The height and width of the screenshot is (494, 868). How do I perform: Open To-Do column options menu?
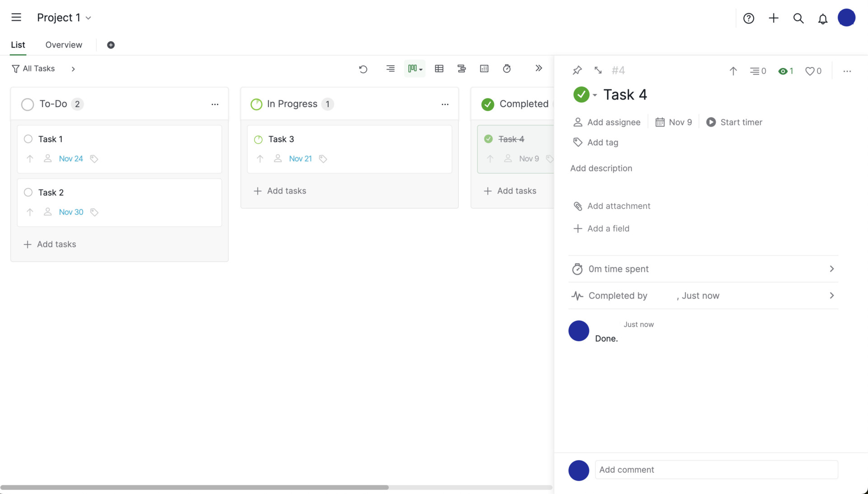pyautogui.click(x=215, y=104)
